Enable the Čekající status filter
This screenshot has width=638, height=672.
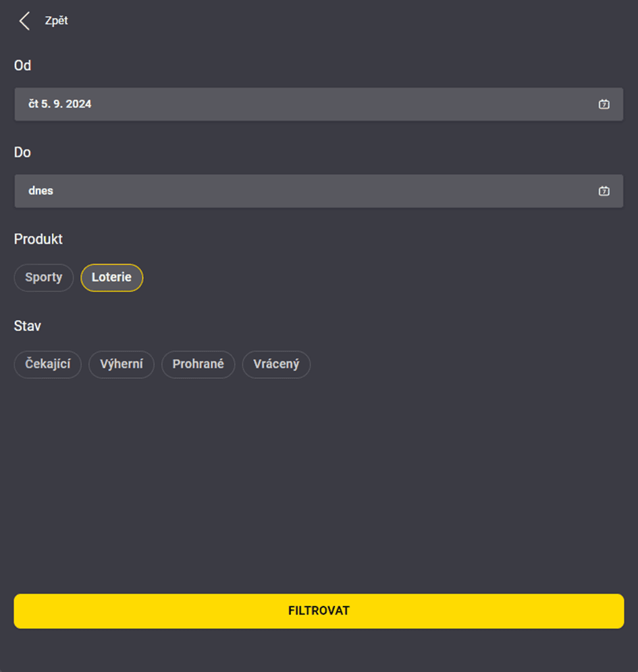point(47,364)
